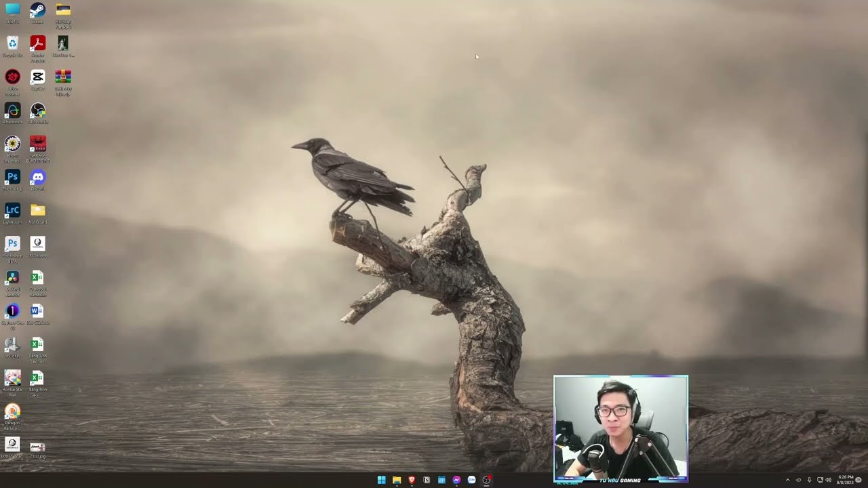Open Zalo from the taskbar

pyautogui.click(x=471, y=480)
